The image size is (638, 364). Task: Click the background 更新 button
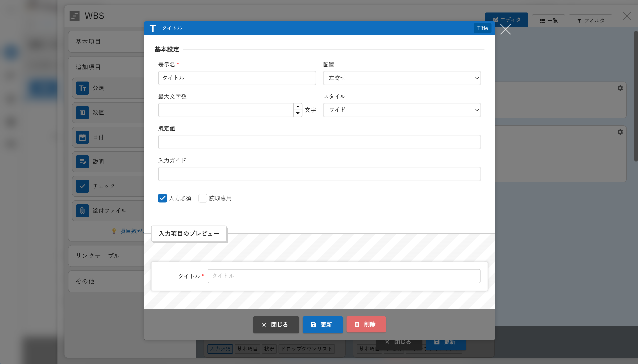coord(446,345)
